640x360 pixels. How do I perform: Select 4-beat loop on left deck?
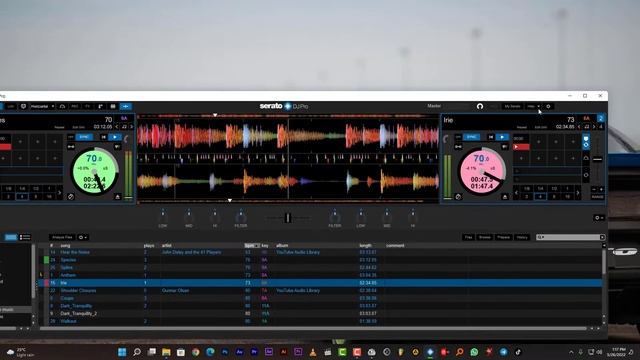[x=22, y=197]
